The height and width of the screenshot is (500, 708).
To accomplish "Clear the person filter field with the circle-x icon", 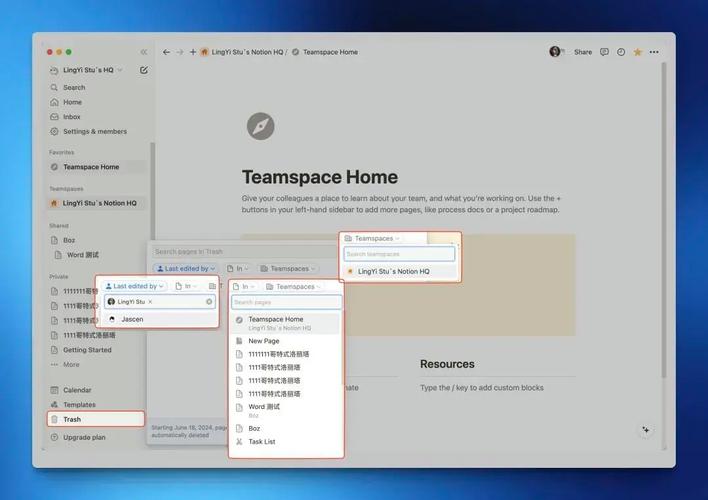I will 209,302.
